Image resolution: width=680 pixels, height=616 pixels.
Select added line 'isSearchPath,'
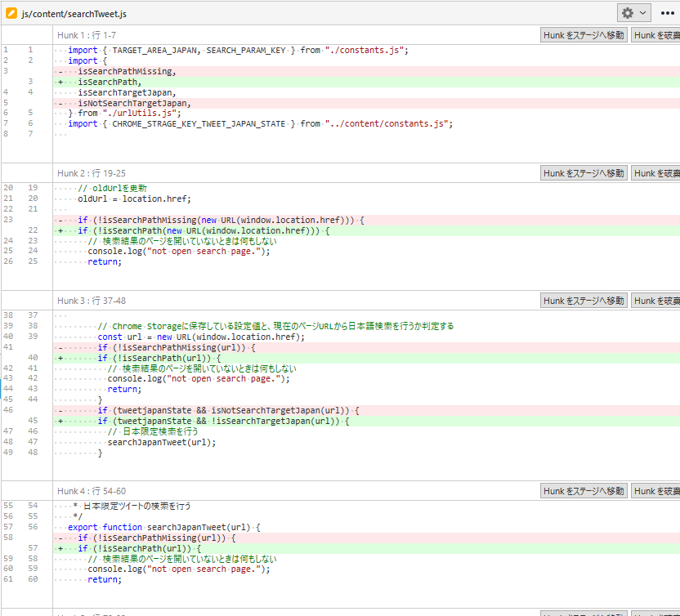point(366,82)
